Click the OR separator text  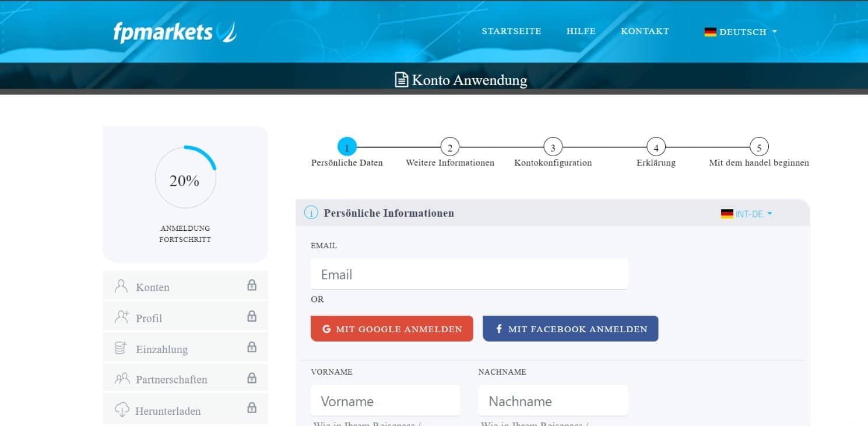(x=317, y=300)
